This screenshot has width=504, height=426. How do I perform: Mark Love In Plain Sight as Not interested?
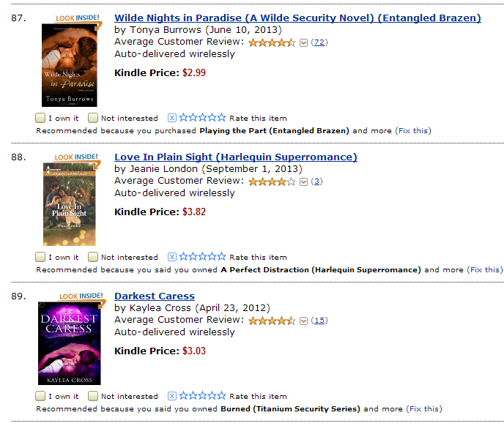point(93,257)
